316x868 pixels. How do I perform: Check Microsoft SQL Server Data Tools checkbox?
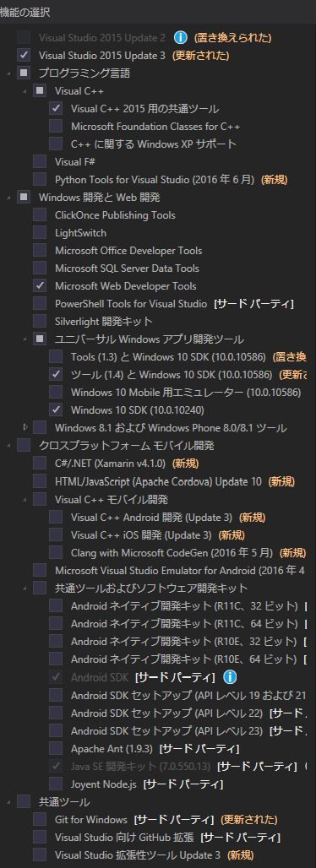tap(40, 268)
